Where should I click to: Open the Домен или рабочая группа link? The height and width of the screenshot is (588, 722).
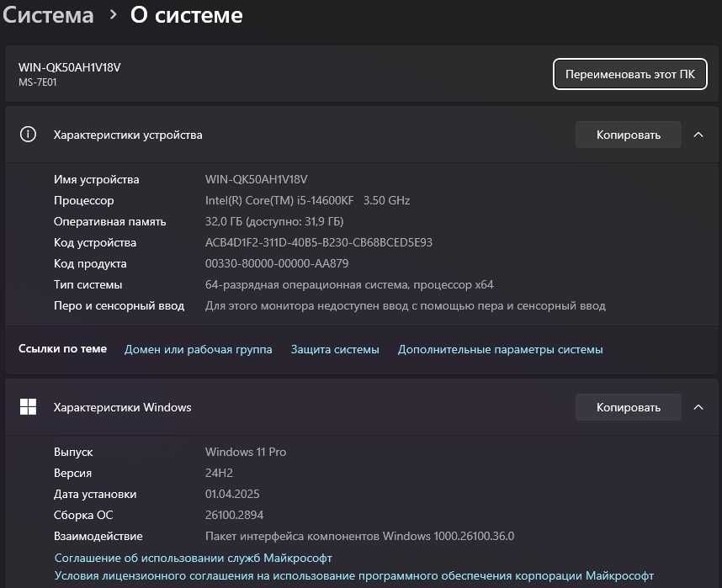[x=198, y=349]
